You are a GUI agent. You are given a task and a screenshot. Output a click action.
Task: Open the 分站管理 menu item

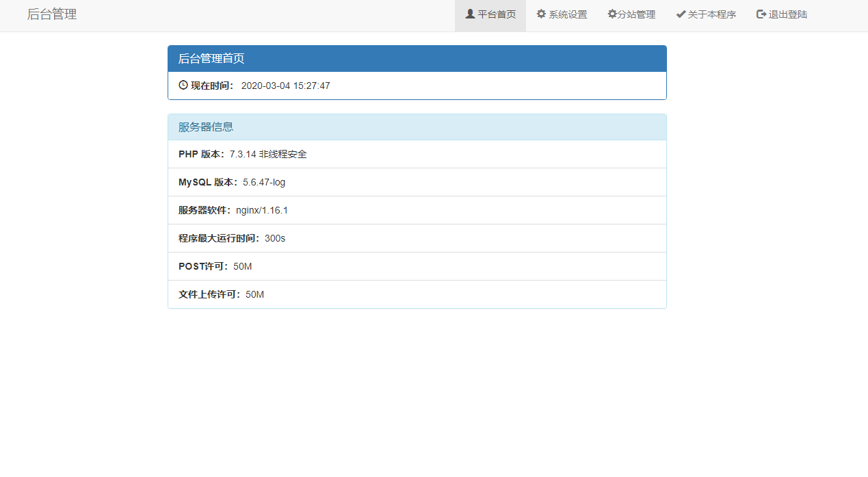click(x=635, y=14)
